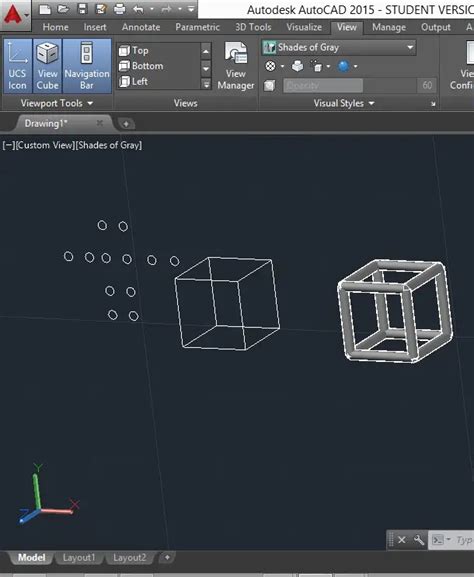This screenshot has height=577, width=474.
Task: Switch to the Annotate ribbon tab
Action: click(x=141, y=27)
